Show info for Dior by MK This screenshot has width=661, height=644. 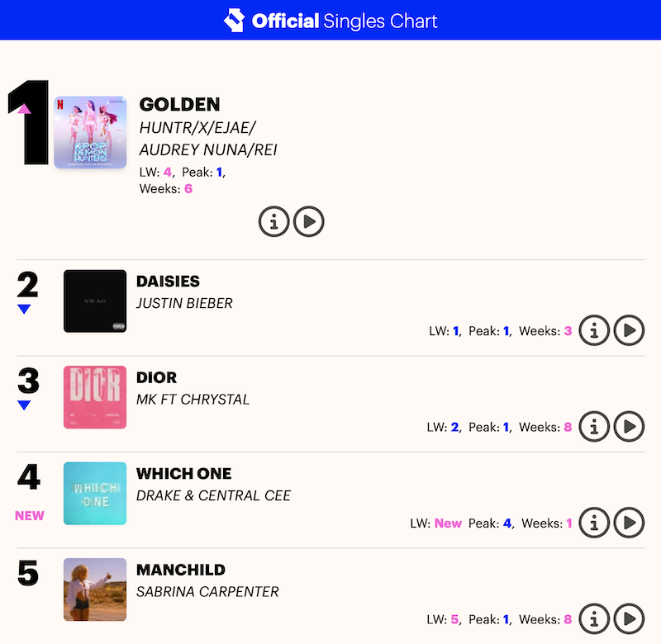[594, 427]
